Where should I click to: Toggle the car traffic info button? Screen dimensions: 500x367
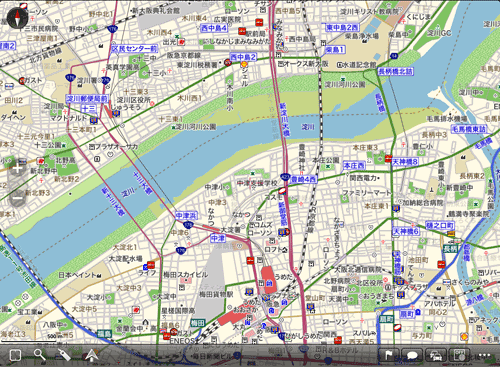(x=436, y=356)
